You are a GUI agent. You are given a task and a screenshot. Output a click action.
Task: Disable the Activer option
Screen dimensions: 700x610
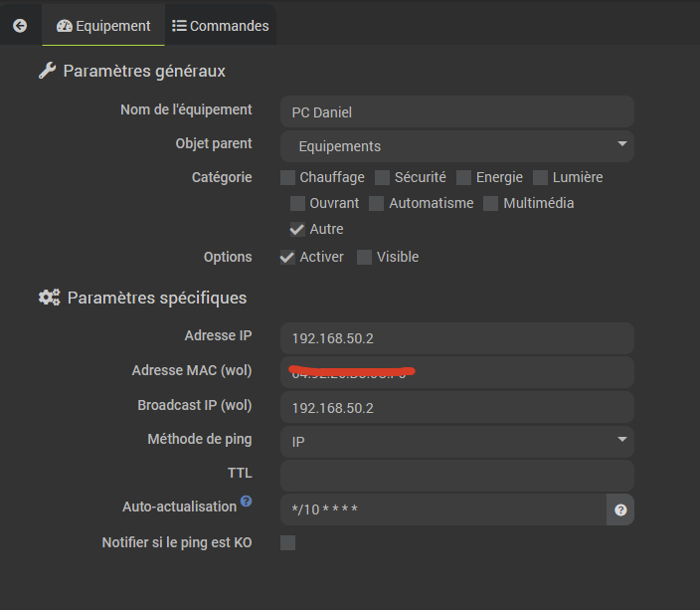288,258
